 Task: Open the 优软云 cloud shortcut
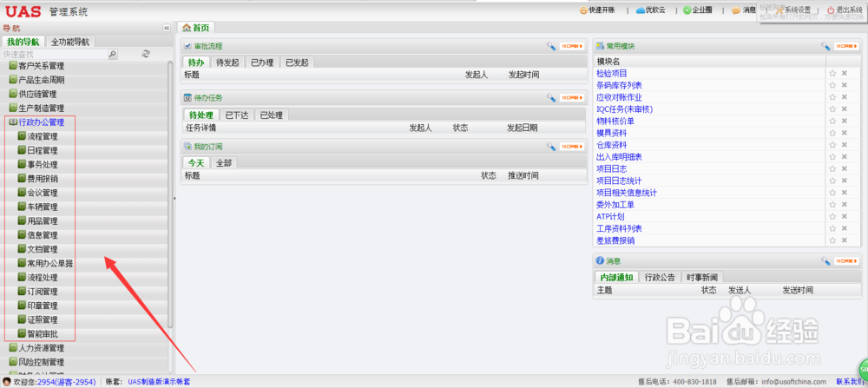point(650,10)
